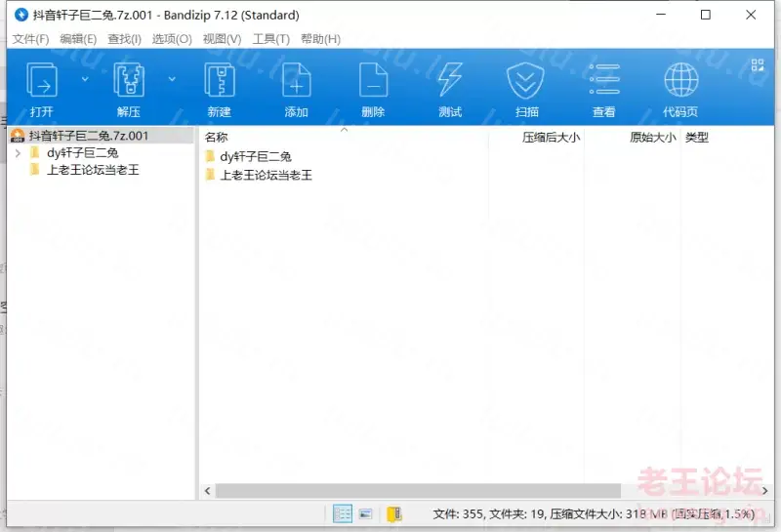781x532 pixels.
Task: Click the Add (添加) file icon
Action: [x=297, y=80]
